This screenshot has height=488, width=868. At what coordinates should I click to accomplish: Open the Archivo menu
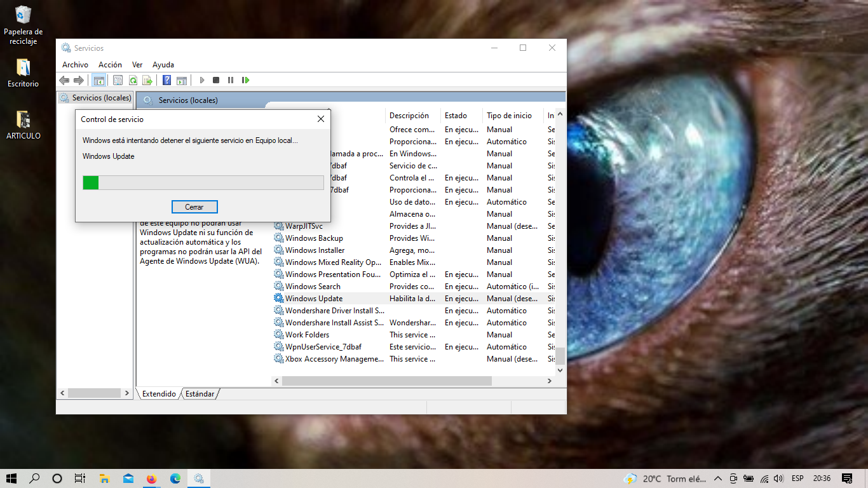coord(75,65)
